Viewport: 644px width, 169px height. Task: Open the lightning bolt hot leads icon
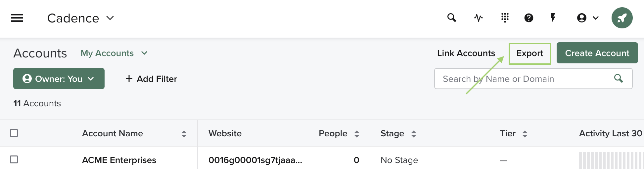[x=553, y=18]
